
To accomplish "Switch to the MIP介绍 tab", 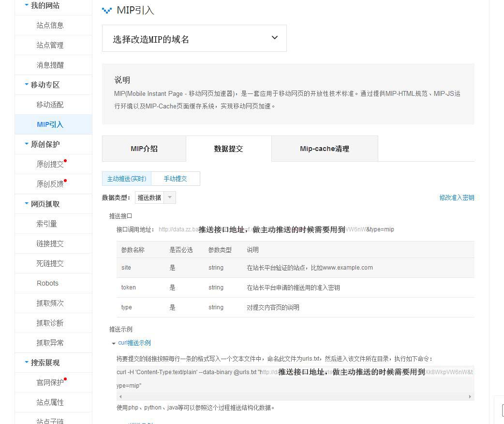I will (x=144, y=149).
